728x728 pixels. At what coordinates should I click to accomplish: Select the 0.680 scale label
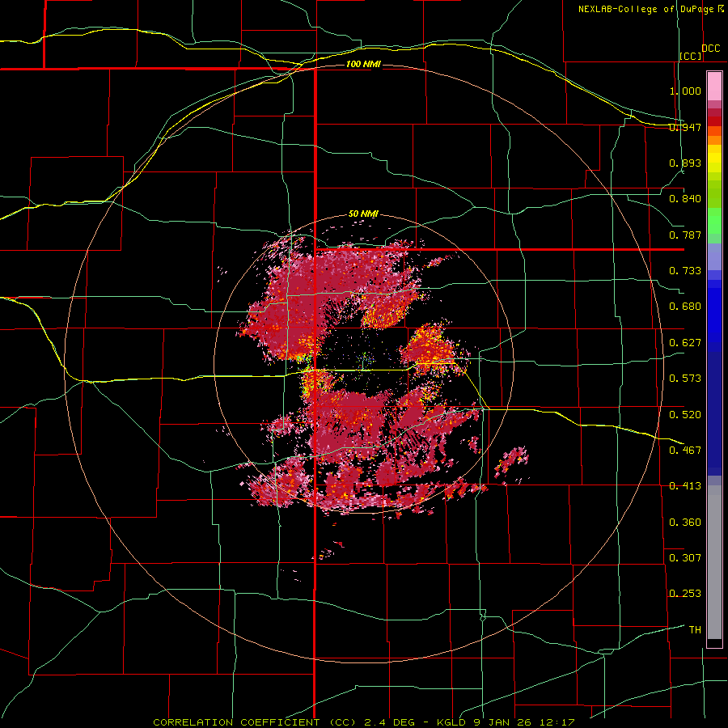pyautogui.click(x=685, y=307)
